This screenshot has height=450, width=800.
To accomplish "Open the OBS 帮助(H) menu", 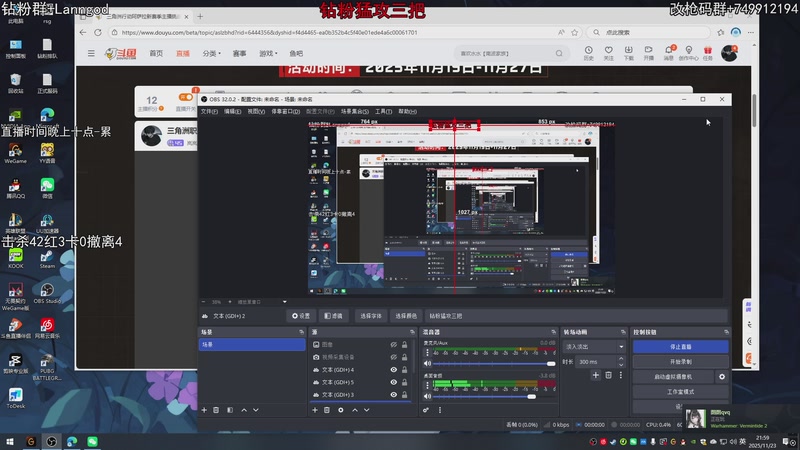I will point(408,111).
